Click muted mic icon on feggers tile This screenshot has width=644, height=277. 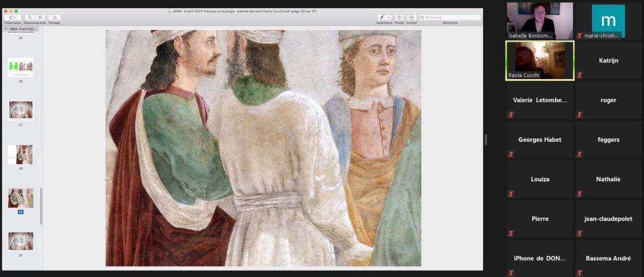click(580, 154)
